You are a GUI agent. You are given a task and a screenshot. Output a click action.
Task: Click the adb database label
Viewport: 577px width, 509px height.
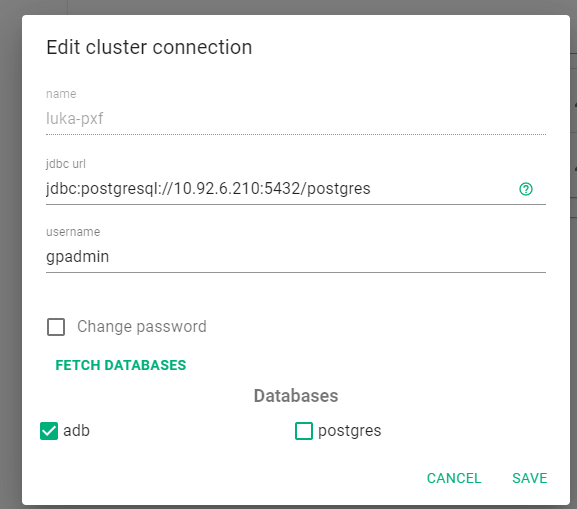[x=76, y=431]
